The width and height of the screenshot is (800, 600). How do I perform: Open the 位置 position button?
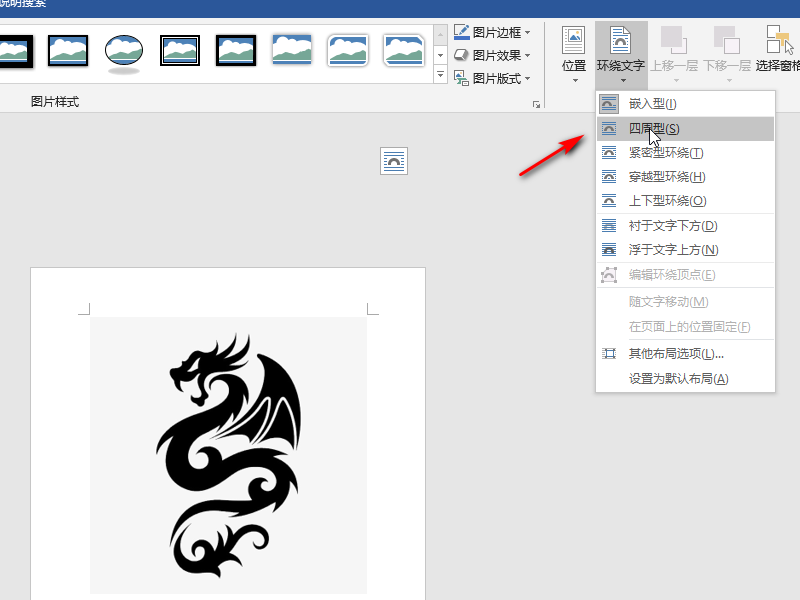click(x=573, y=55)
